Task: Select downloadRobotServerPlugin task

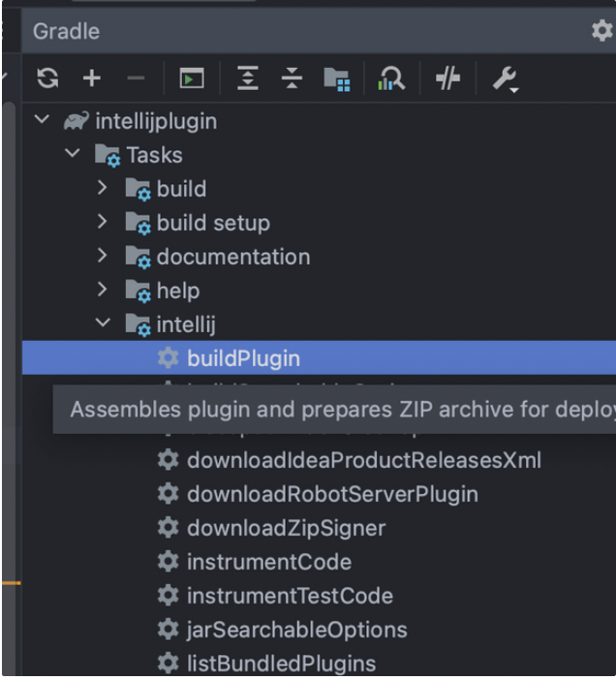Action: (332, 494)
